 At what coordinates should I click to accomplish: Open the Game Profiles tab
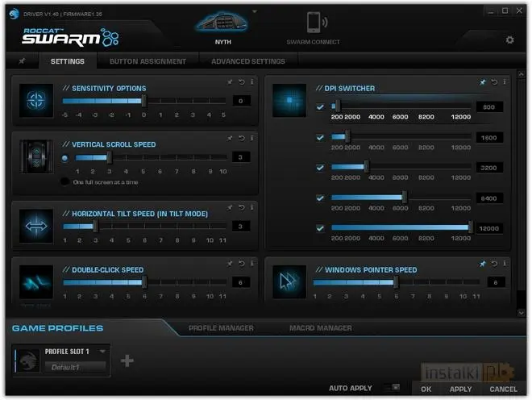click(57, 328)
